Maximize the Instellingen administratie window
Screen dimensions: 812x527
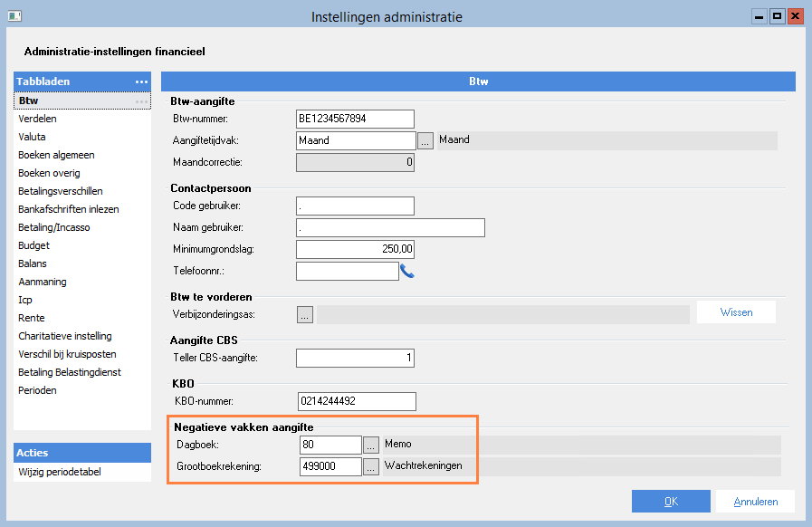tap(777, 16)
